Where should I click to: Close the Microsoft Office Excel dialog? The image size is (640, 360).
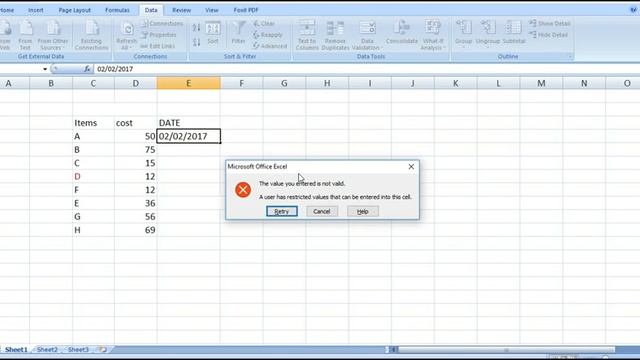(411, 167)
